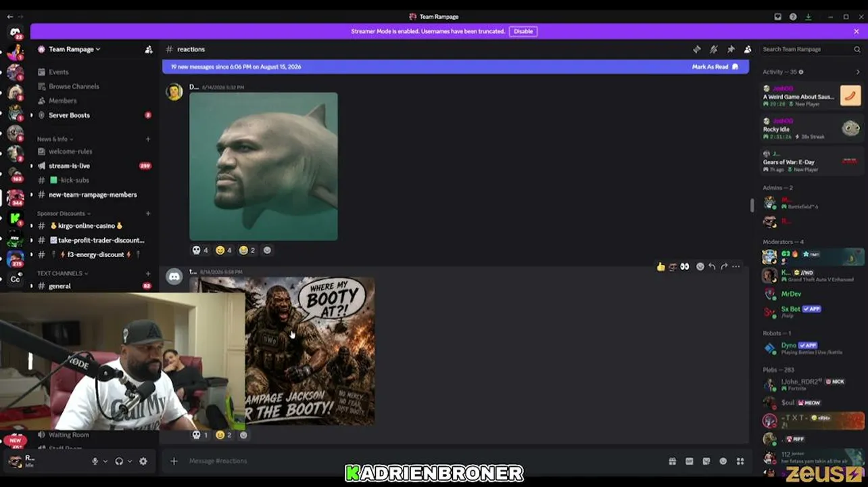
Task: Open the apps grid icon in message bar
Action: point(740,461)
